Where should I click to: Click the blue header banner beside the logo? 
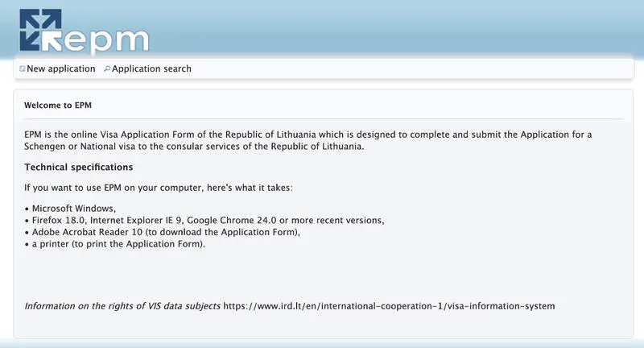pyautogui.click(x=402, y=29)
